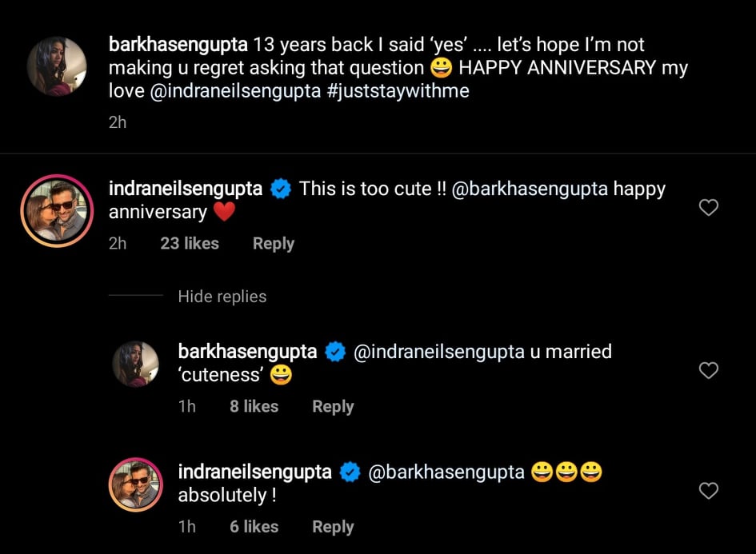
Task: Like barkhasengupta's 'u married cuteness' reply
Action: [x=708, y=370]
